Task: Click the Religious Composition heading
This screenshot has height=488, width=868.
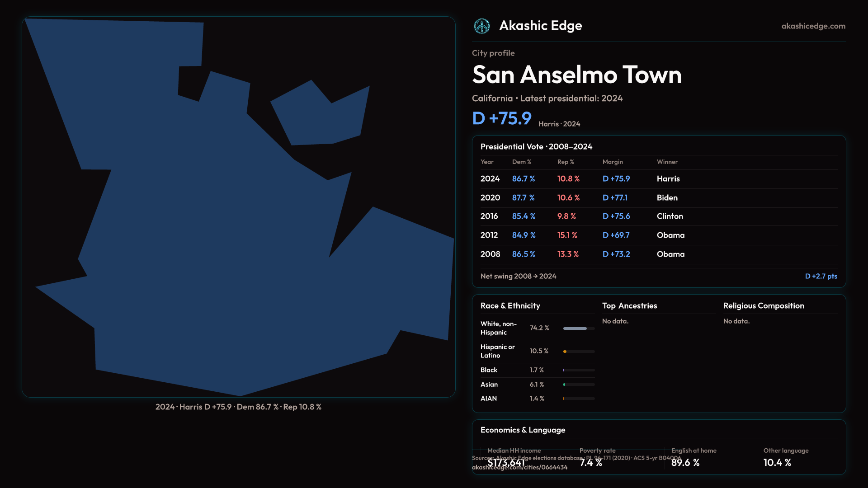Action: tap(763, 306)
